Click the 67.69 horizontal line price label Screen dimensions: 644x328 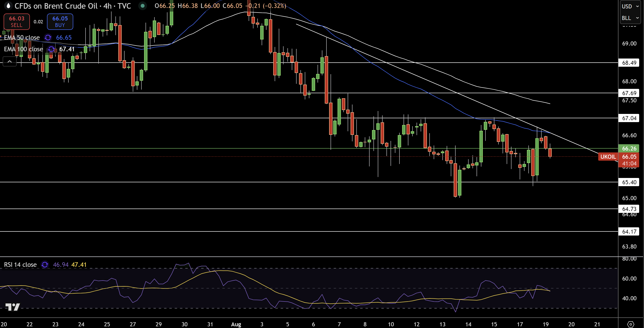[x=629, y=93]
